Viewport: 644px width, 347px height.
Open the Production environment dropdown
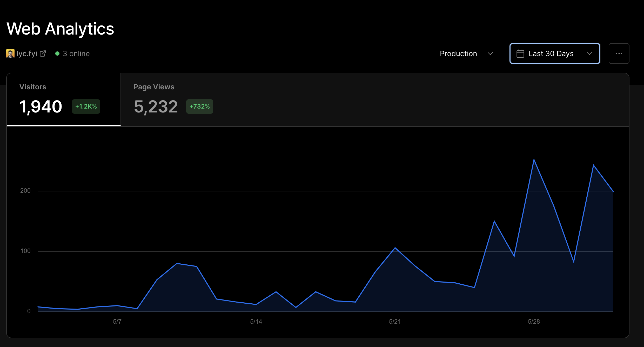pos(466,54)
